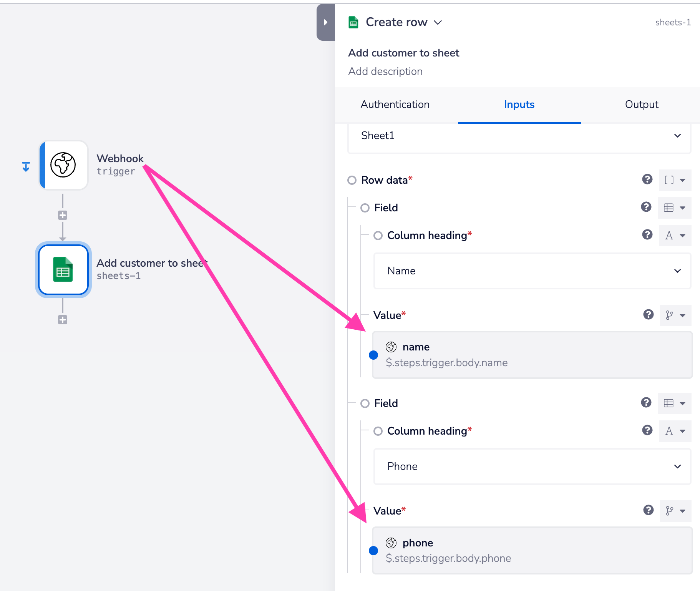Screen dimensions: 700x591
Task: Click Add description text
Action: (x=385, y=71)
